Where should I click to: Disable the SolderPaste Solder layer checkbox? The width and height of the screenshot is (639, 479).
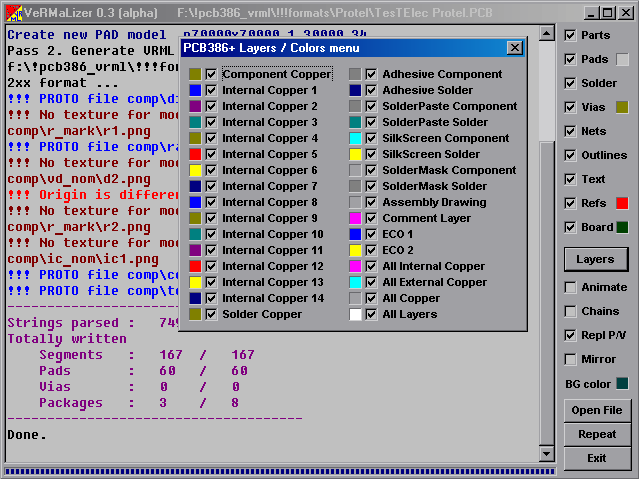click(371, 122)
